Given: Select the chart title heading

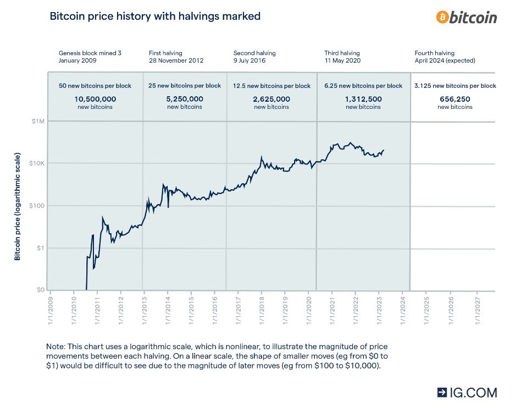Looking at the screenshot, I should click(x=155, y=16).
